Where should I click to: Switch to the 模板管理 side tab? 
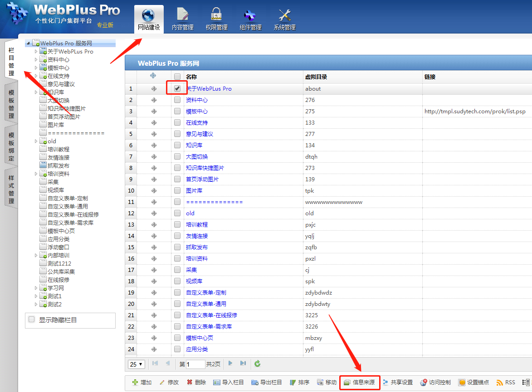click(x=11, y=103)
